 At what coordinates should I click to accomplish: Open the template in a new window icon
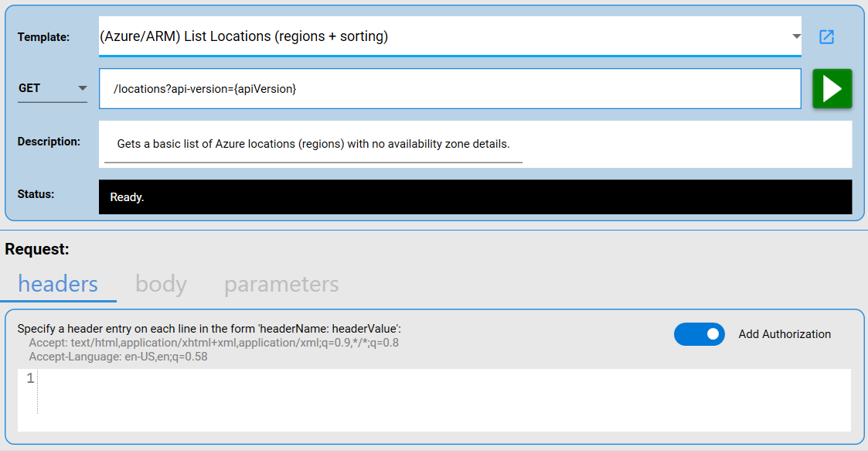tap(826, 36)
